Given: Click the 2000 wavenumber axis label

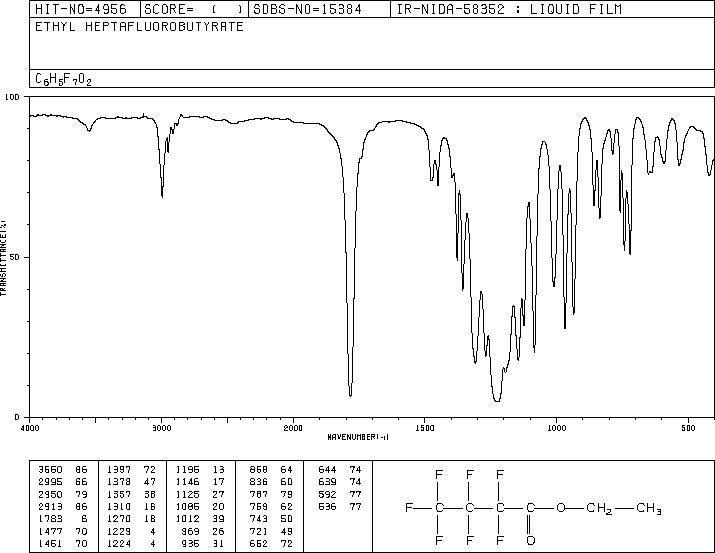Looking at the screenshot, I should pyautogui.click(x=293, y=428).
